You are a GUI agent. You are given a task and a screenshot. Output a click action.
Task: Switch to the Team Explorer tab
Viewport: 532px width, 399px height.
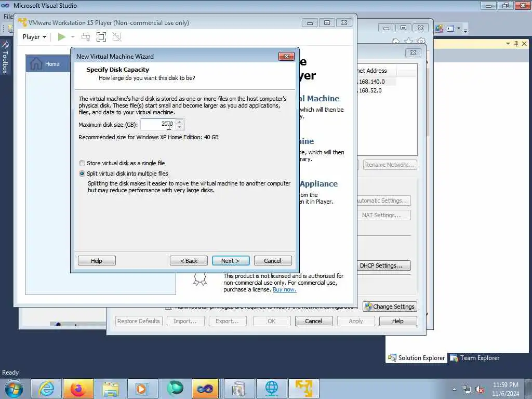point(475,358)
